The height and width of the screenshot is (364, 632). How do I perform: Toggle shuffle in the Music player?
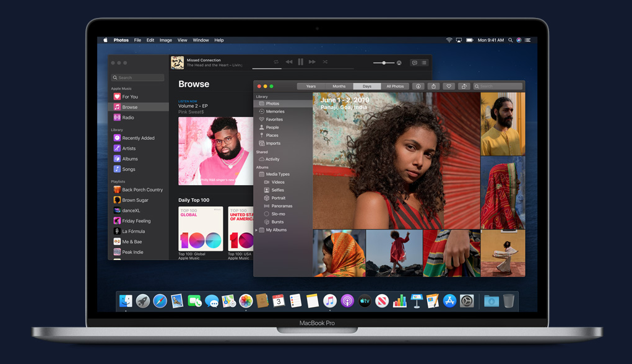pos(325,62)
